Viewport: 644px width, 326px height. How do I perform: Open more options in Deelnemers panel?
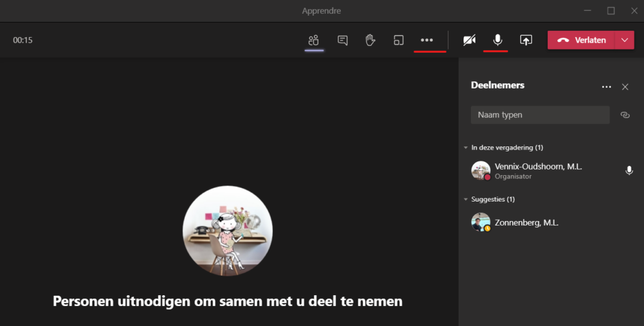pos(606,87)
